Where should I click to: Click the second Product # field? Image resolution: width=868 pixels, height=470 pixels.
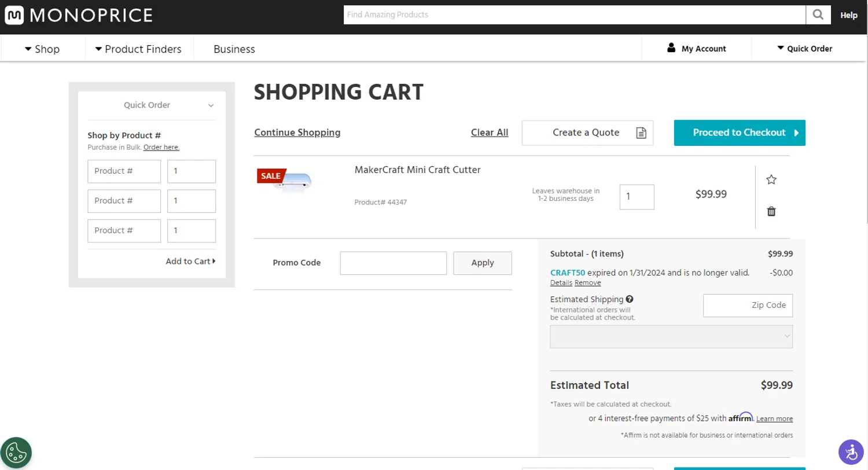pyautogui.click(x=124, y=201)
